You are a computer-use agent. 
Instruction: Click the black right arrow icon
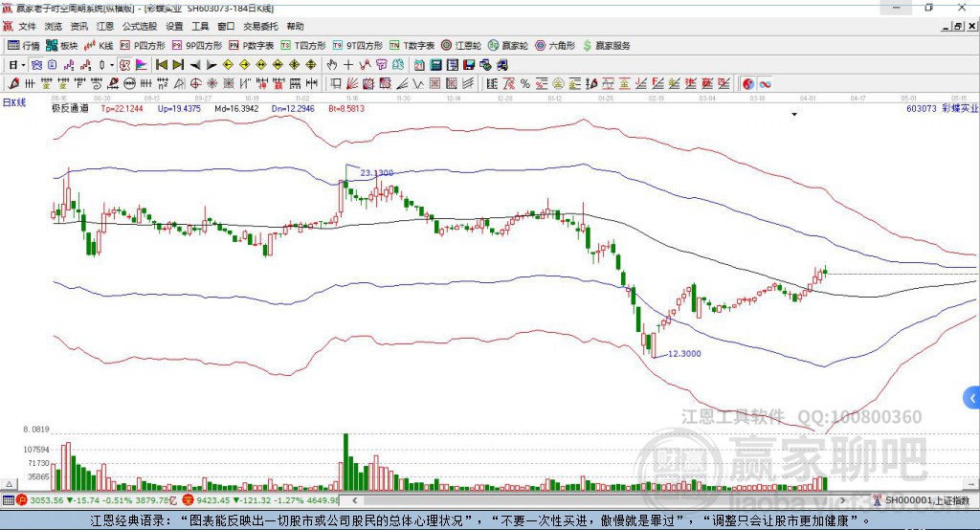pos(212,65)
